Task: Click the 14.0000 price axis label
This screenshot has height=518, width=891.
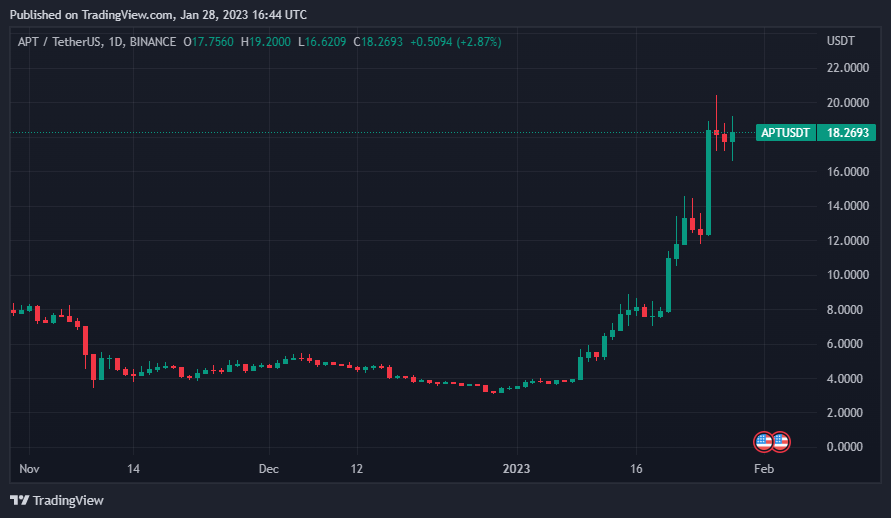Action: pyautogui.click(x=848, y=206)
